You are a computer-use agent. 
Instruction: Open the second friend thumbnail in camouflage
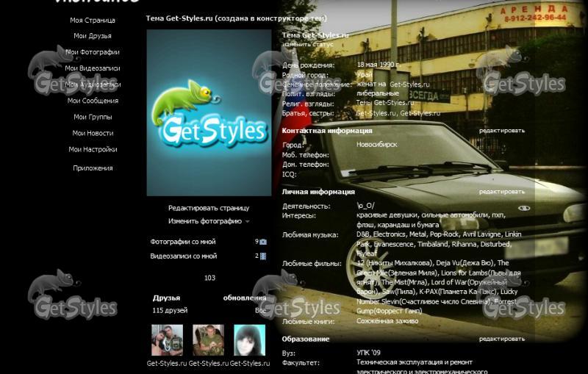pyautogui.click(x=208, y=340)
